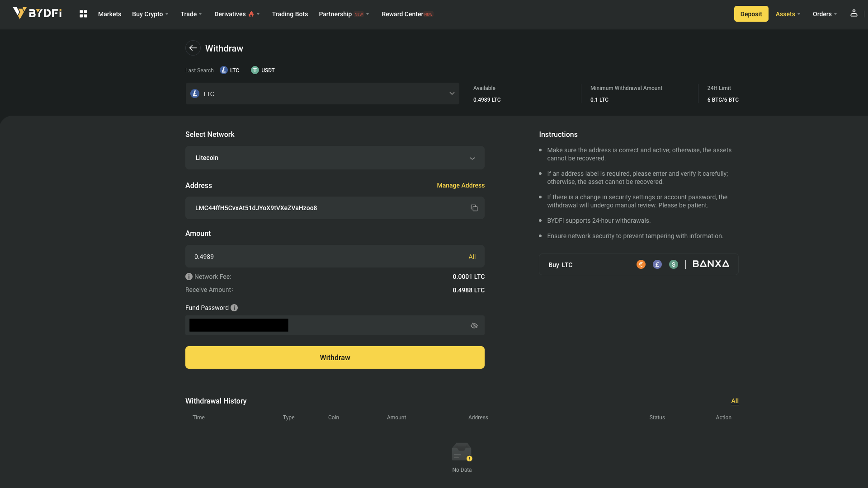This screenshot has width=868, height=488.
Task: Click the dollar currency icon
Action: point(673,264)
